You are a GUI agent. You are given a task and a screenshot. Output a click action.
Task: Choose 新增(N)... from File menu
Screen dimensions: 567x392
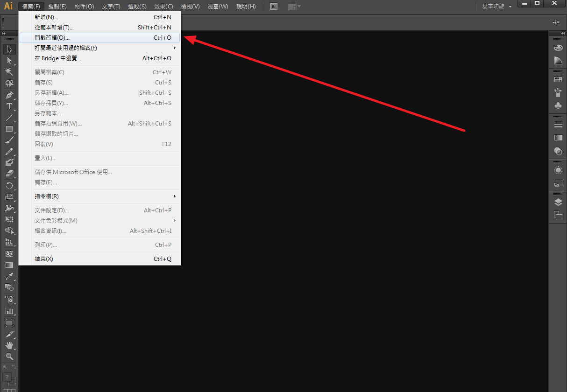[99, 17]
